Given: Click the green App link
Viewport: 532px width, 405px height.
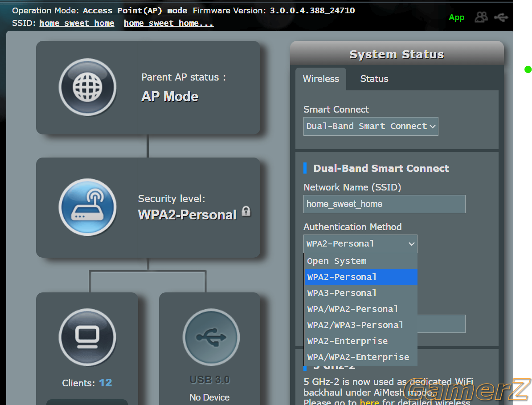Looking at the screenshot, I should pyautogui.click(x=456, y=17).
